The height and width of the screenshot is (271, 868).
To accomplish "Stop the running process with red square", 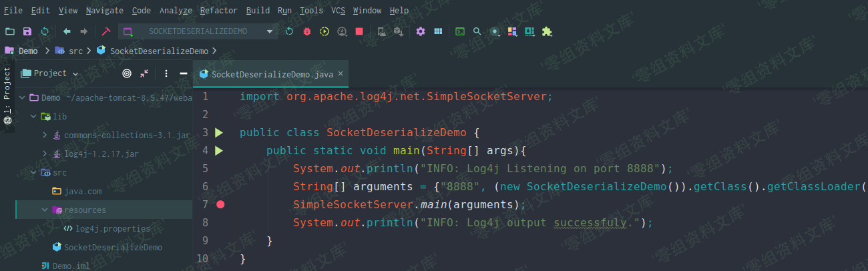I will coord(359,31).
